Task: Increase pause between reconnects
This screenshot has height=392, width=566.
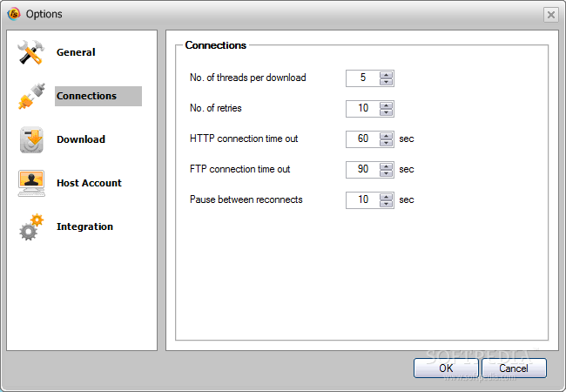Action: pyautogui.click(x=387, y=197)
